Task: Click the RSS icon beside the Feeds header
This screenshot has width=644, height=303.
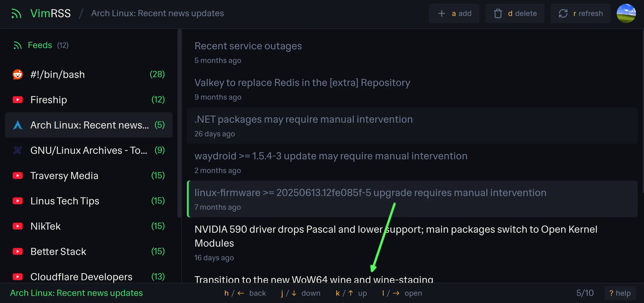Action: point(17,45)
